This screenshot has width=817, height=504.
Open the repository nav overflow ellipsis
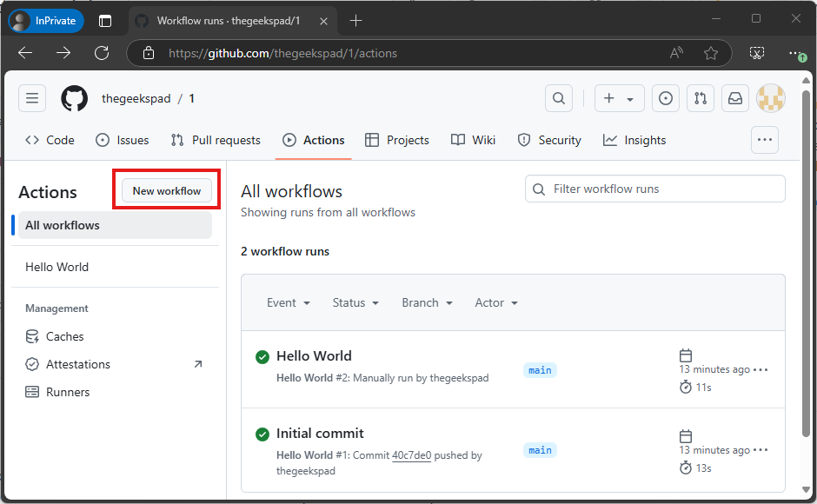(x=764, y=140)
